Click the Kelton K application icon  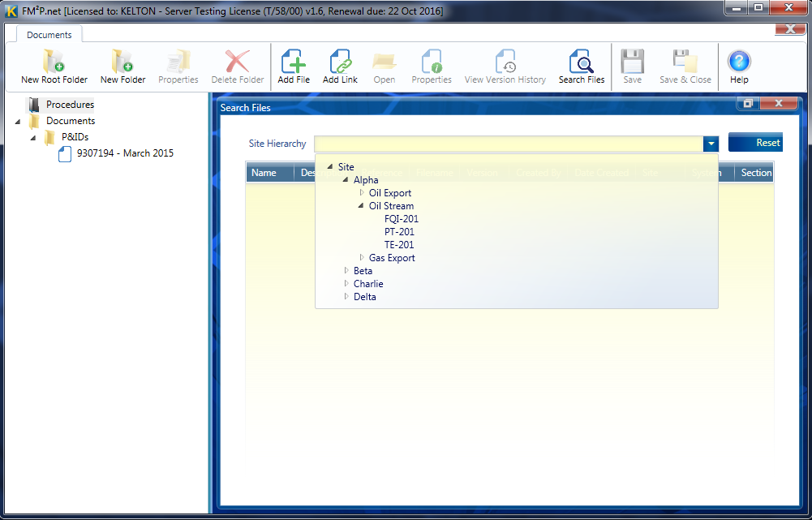[x=11, y=11]
